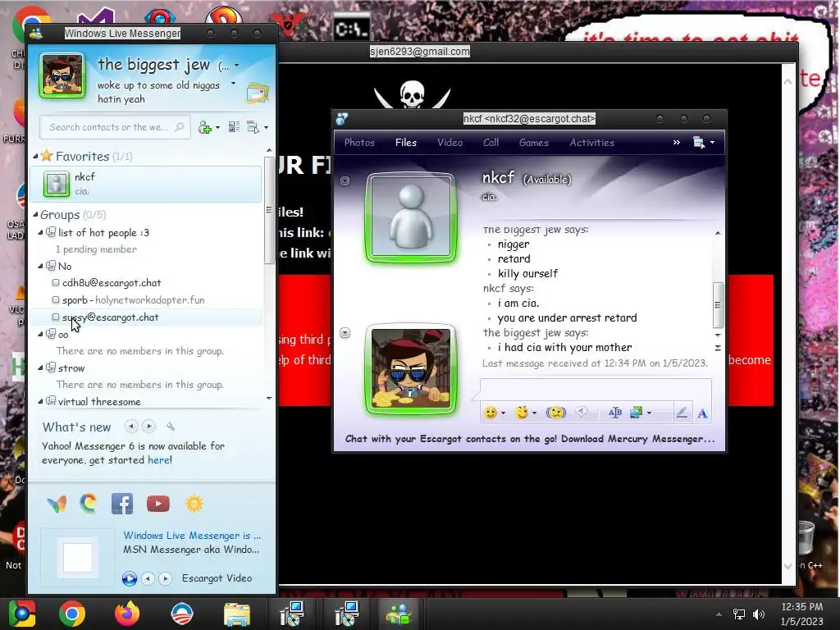
Task: Play the Escargot Video
Action: point(129,578)
